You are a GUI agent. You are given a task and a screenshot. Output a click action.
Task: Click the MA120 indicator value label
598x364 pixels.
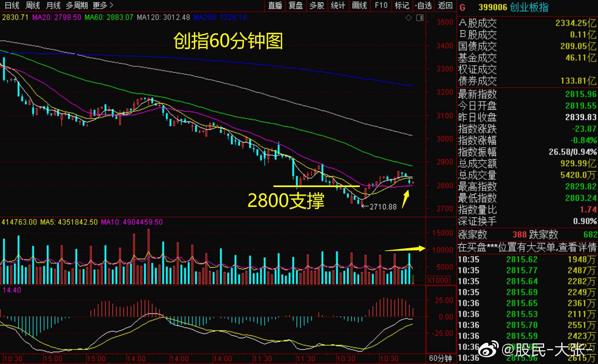[163, 17]
